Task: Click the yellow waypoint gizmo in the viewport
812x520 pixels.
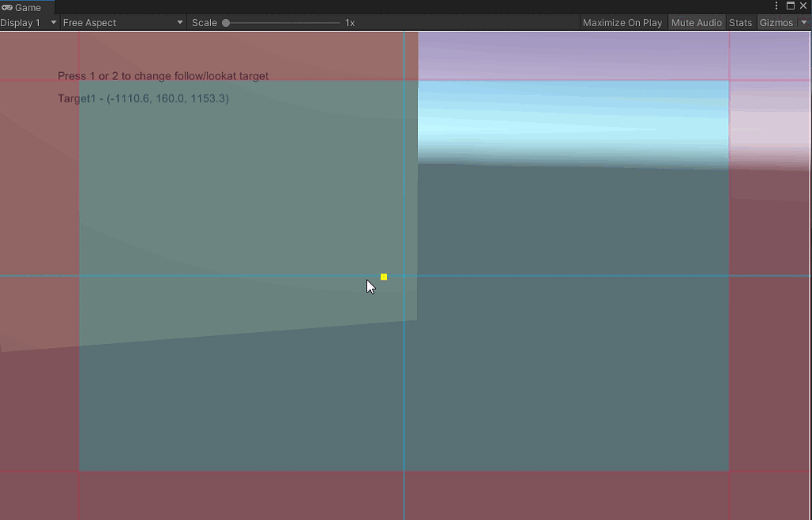Action: (x=384, y=277)
